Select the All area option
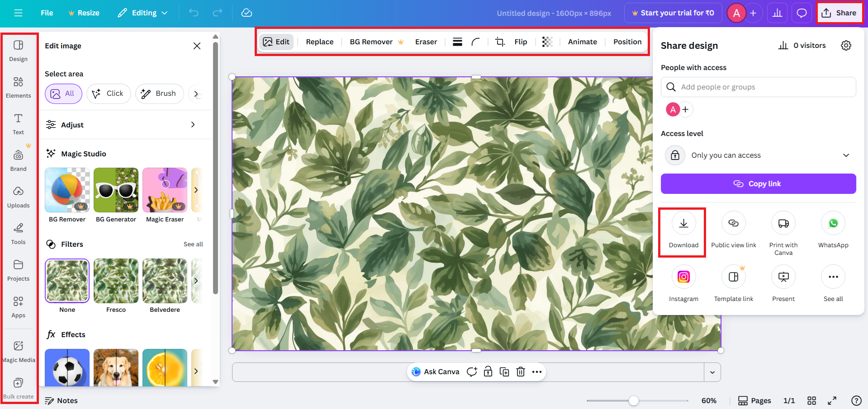868x409 pixels. click(x=63, y=94)
